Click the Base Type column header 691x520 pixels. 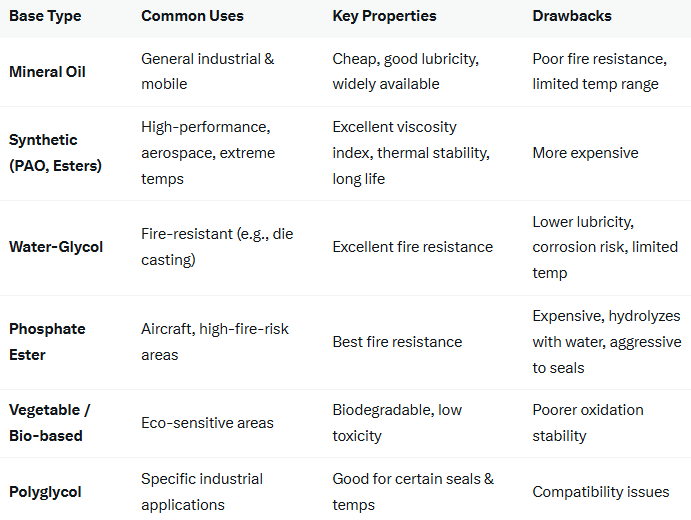(x=45, y=16)
